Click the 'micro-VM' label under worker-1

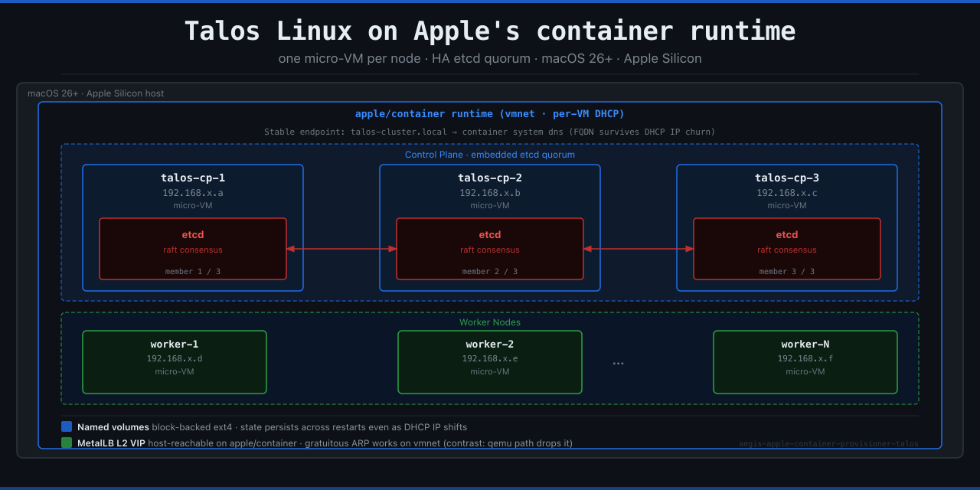[175, 371]
